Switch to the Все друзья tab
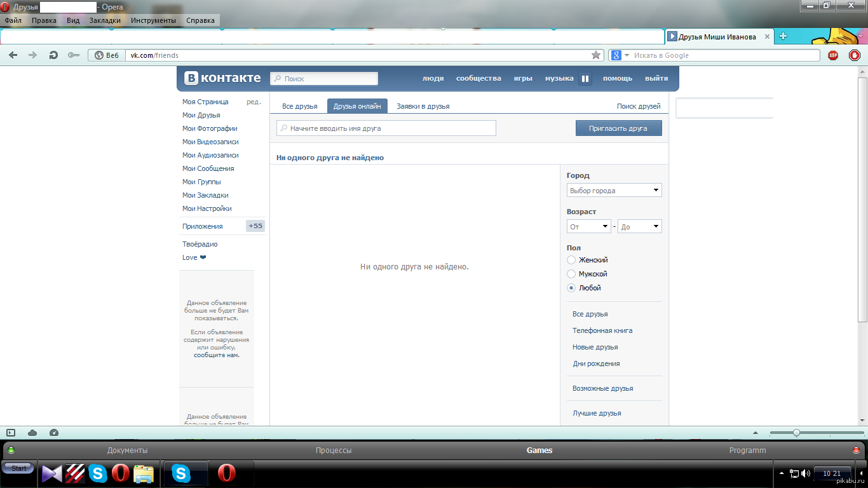 click(299, 106)
